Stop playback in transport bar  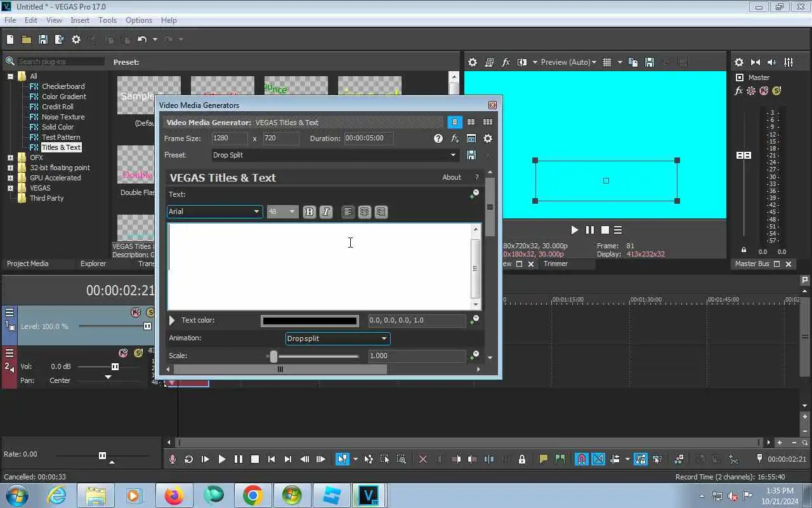pos(255,459)
